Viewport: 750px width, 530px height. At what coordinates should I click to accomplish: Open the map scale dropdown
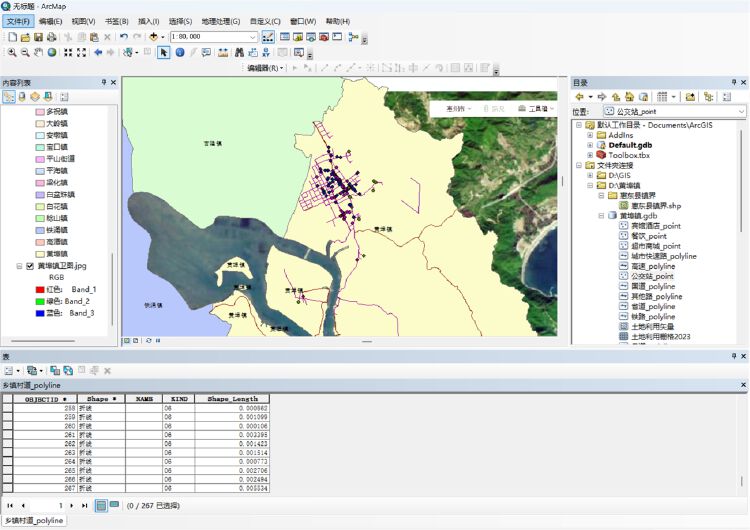click(254, 37)
